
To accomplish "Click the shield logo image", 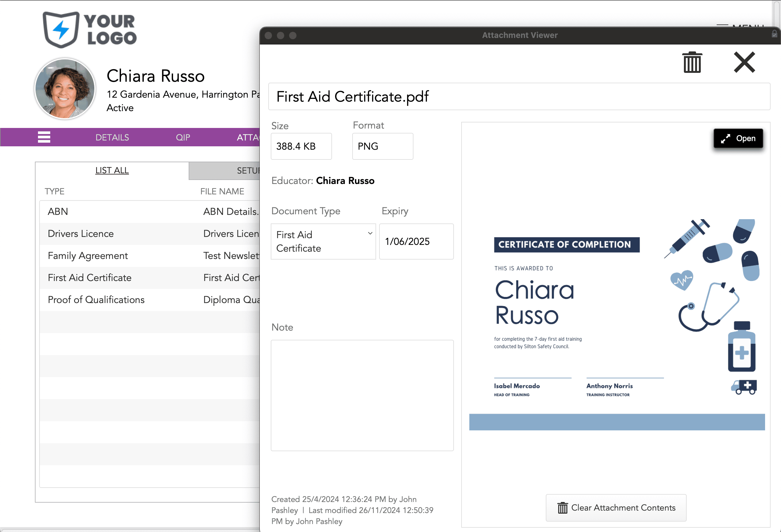I will tap(61, 30).
